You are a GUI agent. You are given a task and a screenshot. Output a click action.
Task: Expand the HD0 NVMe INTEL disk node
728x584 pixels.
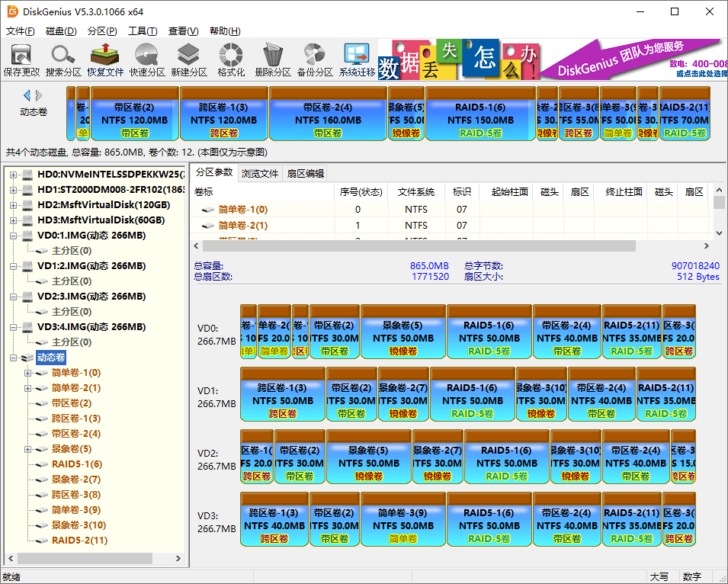point(14,175)
